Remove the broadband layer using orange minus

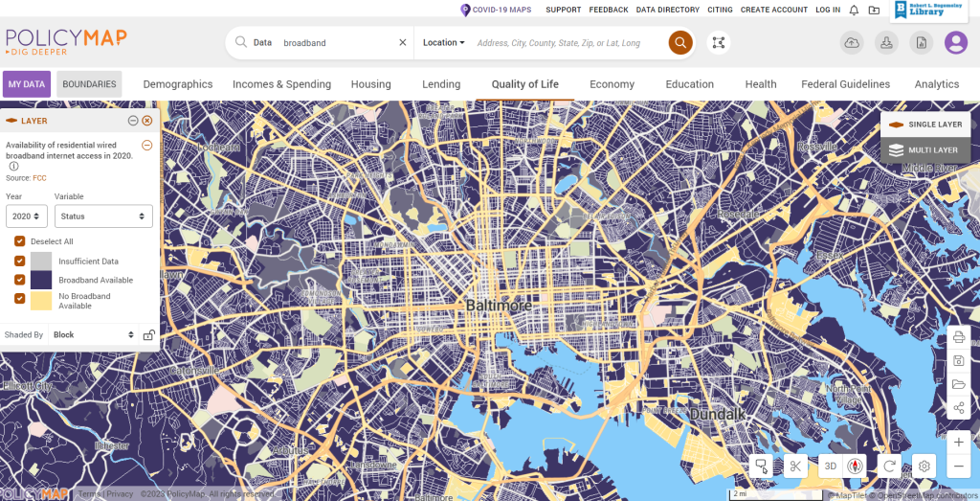tap(146, 145)
